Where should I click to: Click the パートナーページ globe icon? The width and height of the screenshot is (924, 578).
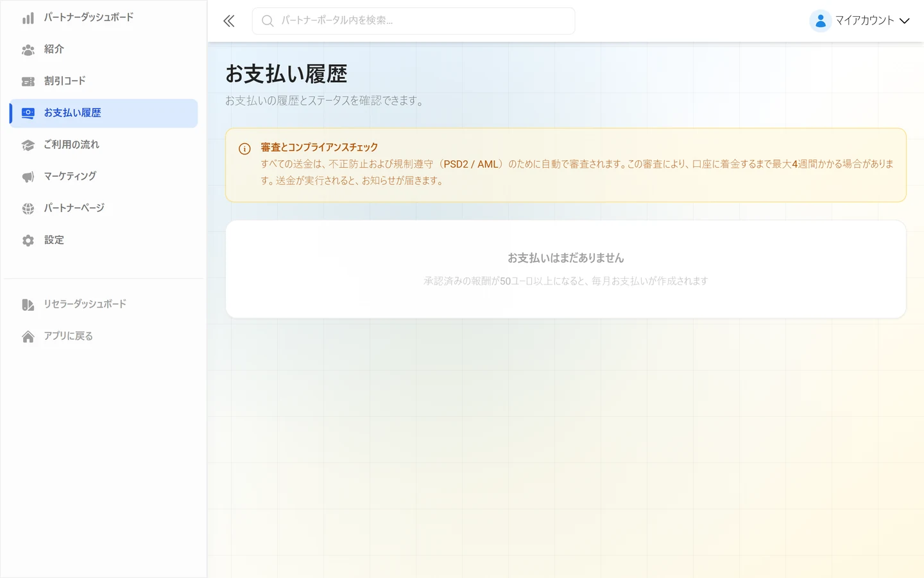click(x=28, y=209)
